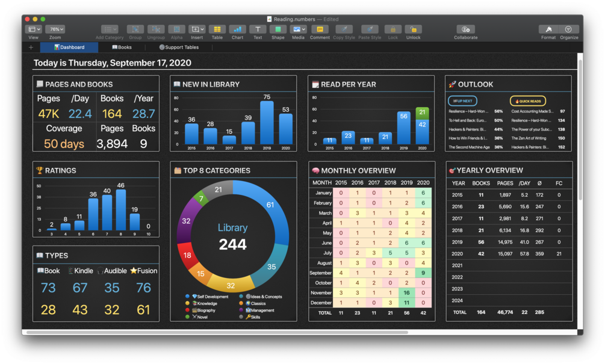Click the Library 244 total in donut
This screenshot has width=605, height=364.
[232, 237]
